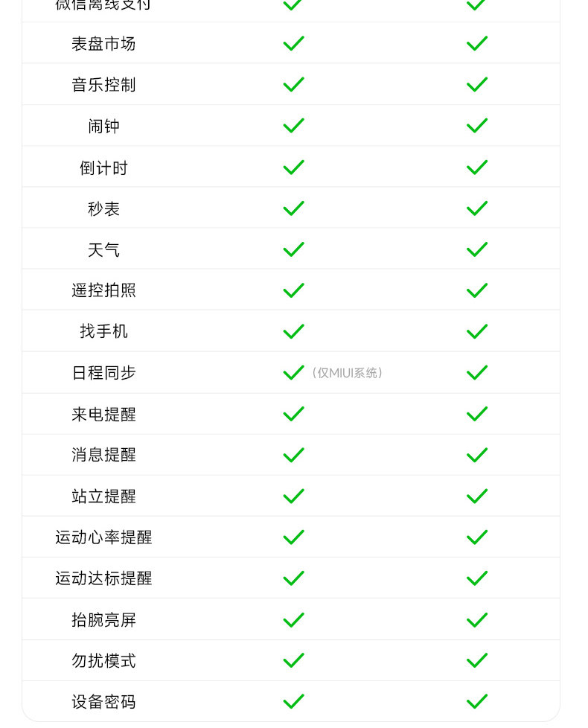
Task: Click first-column checkmark for 日程同步
Action: (293, 372)
